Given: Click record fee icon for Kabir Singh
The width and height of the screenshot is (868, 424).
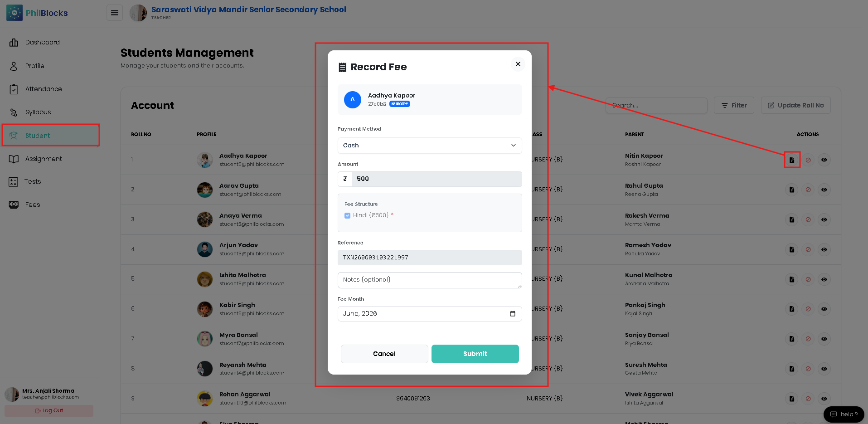Looking at the screenshot, I should (x=792, y=309).
